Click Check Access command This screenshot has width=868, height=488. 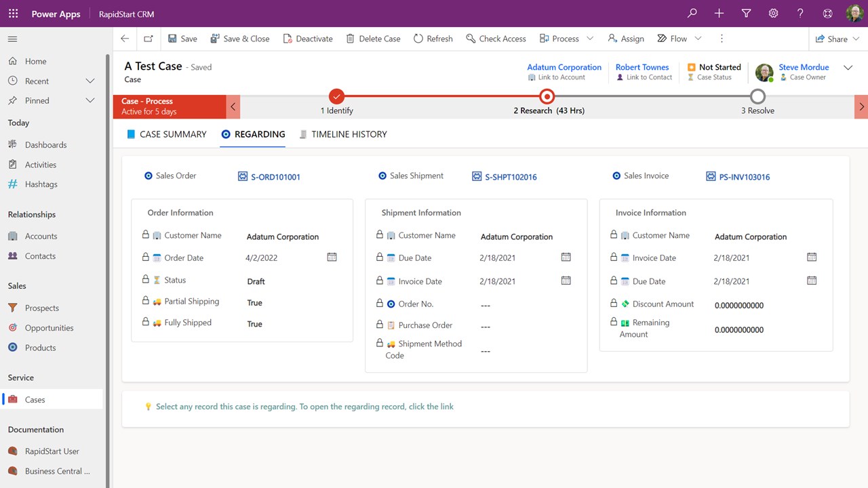tap(496, 39)
